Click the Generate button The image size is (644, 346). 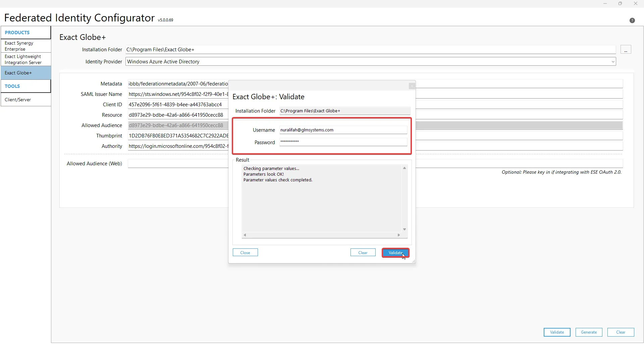[589, 332]
